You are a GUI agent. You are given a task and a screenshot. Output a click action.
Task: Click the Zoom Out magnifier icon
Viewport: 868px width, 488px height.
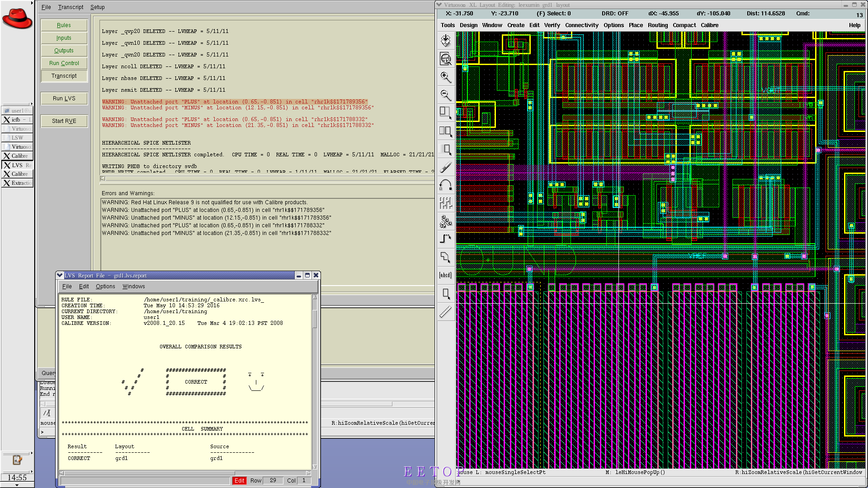pos(446,94)
